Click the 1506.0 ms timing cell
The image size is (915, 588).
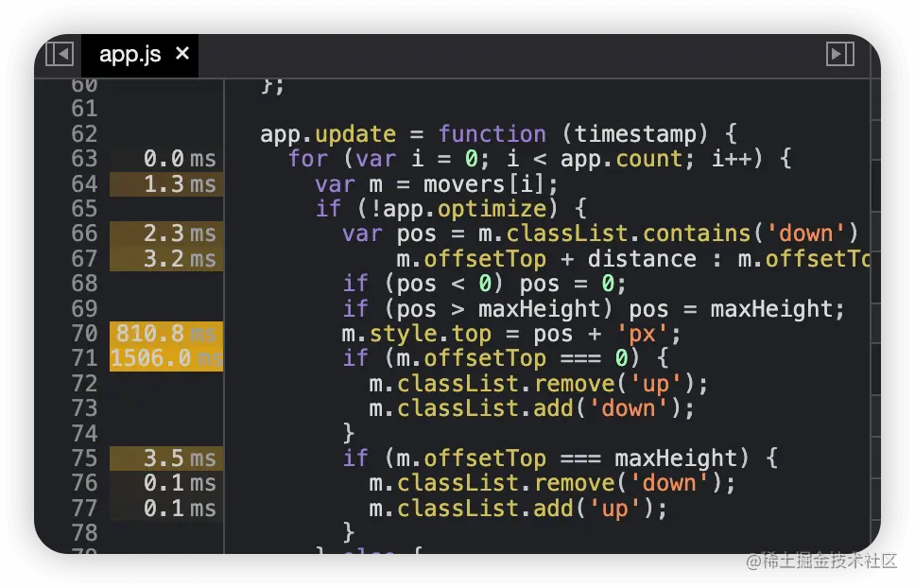click(166, 358)
